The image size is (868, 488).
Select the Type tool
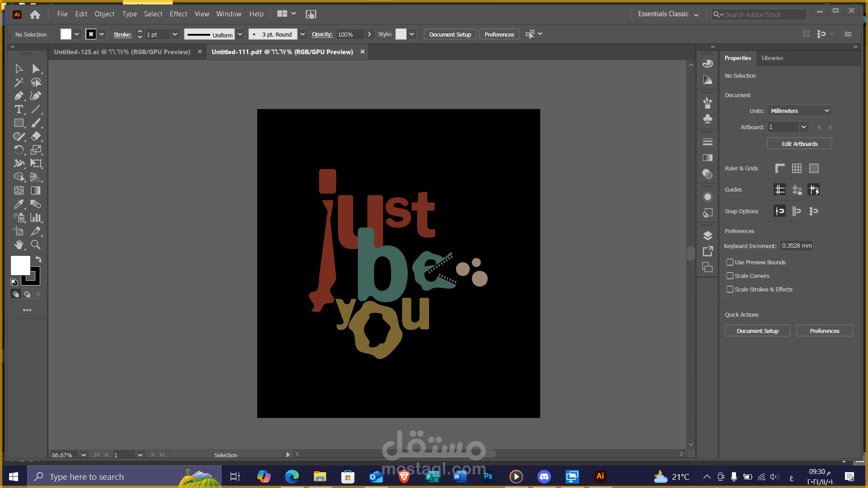[x=19, y=109]
